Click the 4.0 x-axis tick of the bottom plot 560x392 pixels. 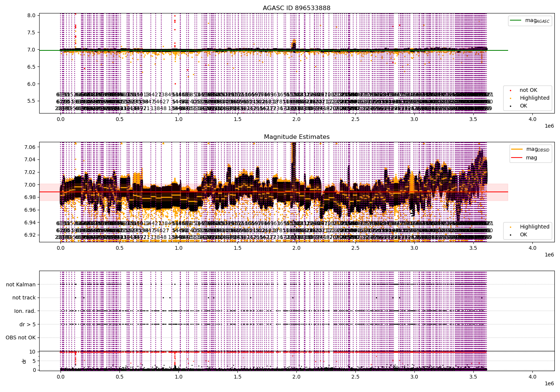pos(532,377)
